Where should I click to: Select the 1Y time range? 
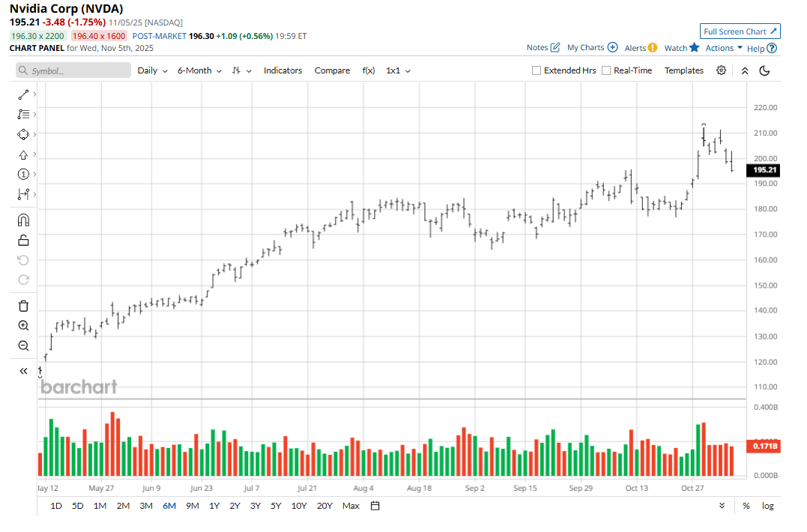point(214,506)
